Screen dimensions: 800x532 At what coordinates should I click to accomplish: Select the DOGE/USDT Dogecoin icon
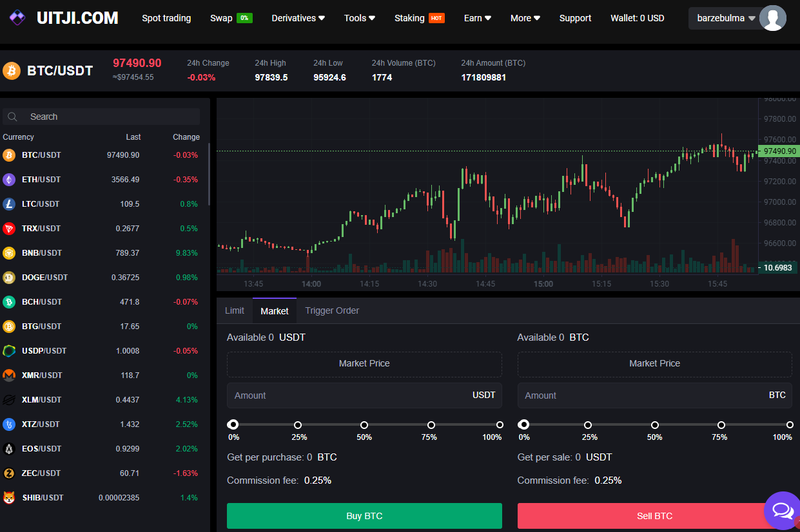(9, 278)
